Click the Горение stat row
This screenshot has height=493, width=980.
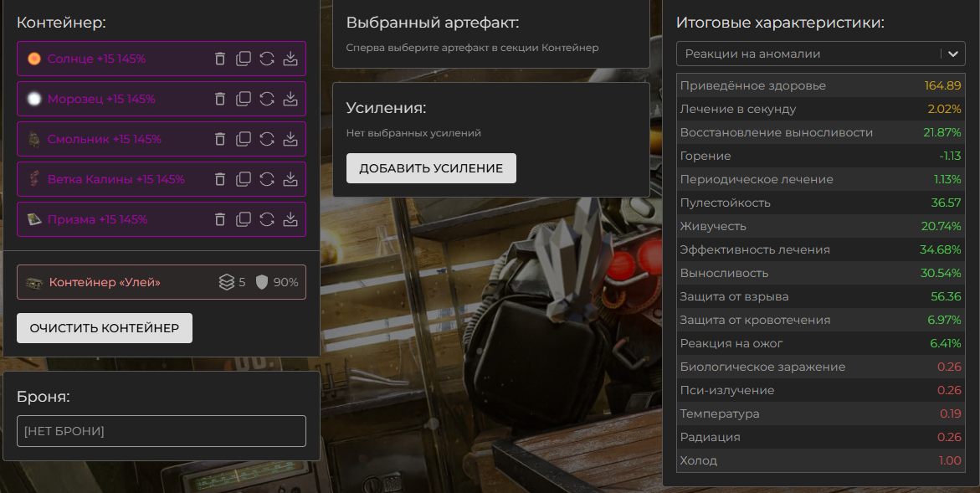click(x=821, y=156)
